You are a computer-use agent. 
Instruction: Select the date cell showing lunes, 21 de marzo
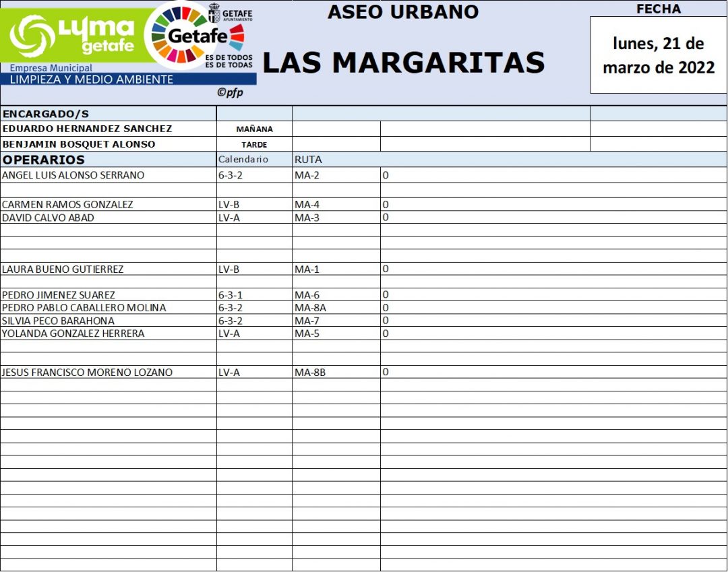(658, 55)
